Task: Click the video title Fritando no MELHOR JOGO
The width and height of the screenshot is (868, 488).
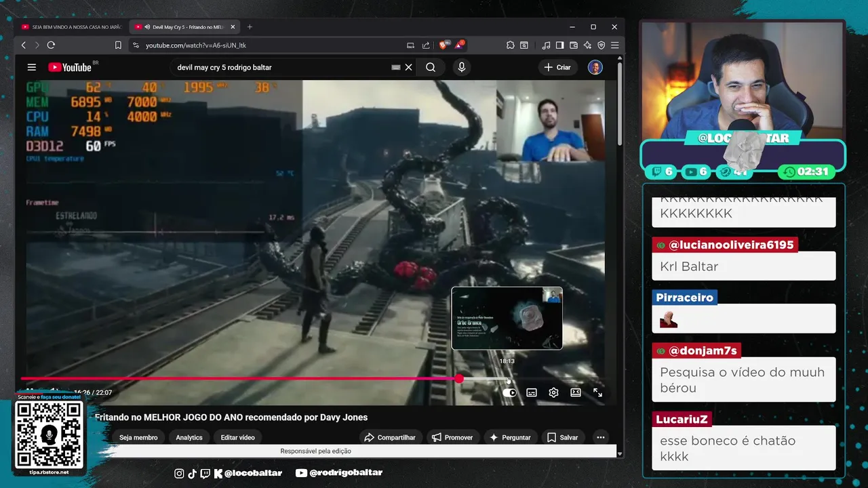Action: point(231,418)
